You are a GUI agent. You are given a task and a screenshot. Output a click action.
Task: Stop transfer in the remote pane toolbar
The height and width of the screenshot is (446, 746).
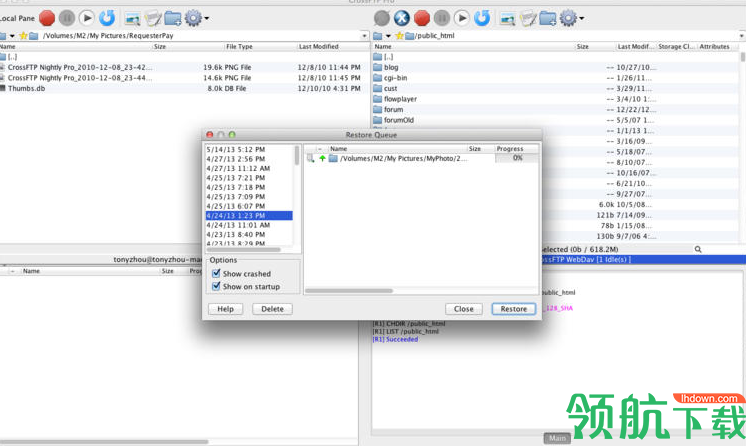[x=422, y=18]
